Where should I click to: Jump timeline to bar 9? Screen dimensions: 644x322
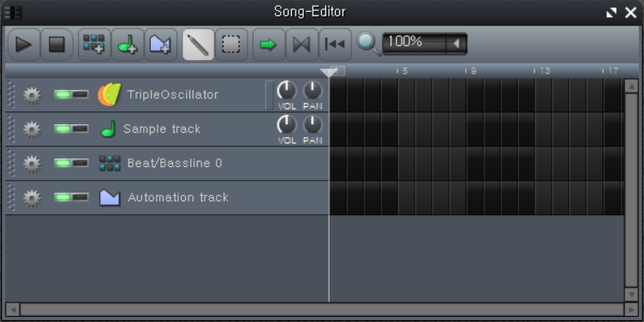(473, 71)
